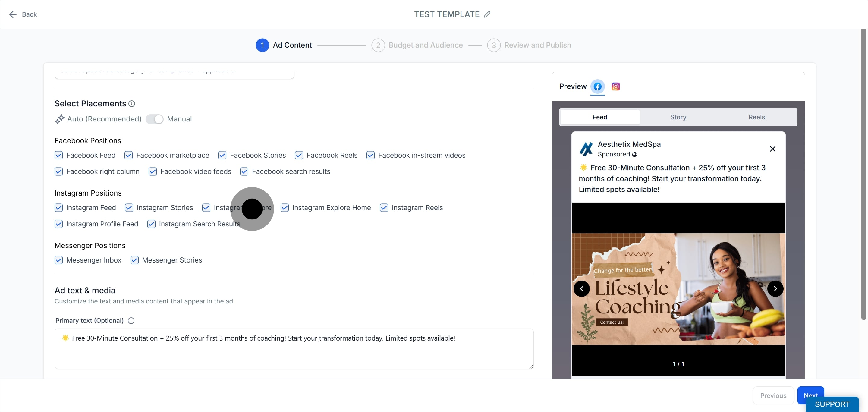Click the Primary text info icon

click(x=131, y=321)
